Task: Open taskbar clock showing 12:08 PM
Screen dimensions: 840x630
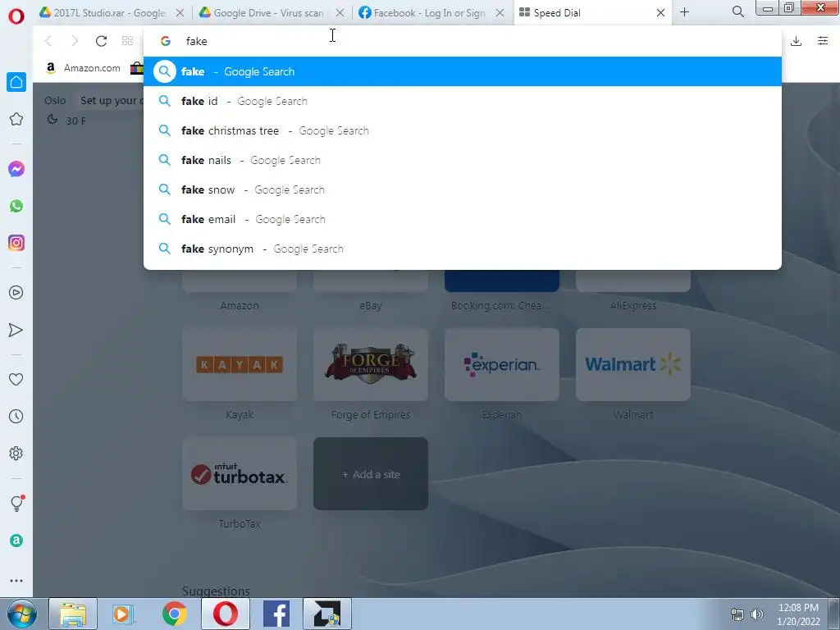Action: (798, 614)
